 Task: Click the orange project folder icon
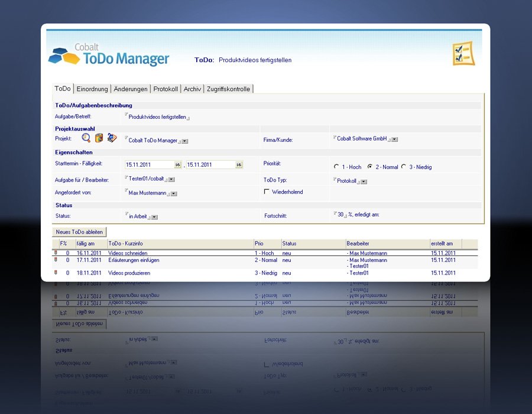(99, 138)
